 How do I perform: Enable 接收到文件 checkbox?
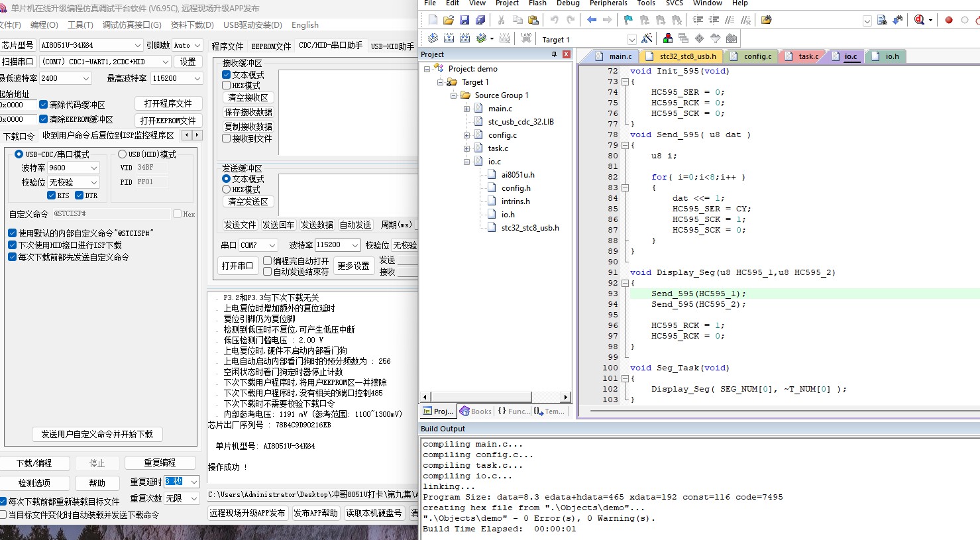226,138
